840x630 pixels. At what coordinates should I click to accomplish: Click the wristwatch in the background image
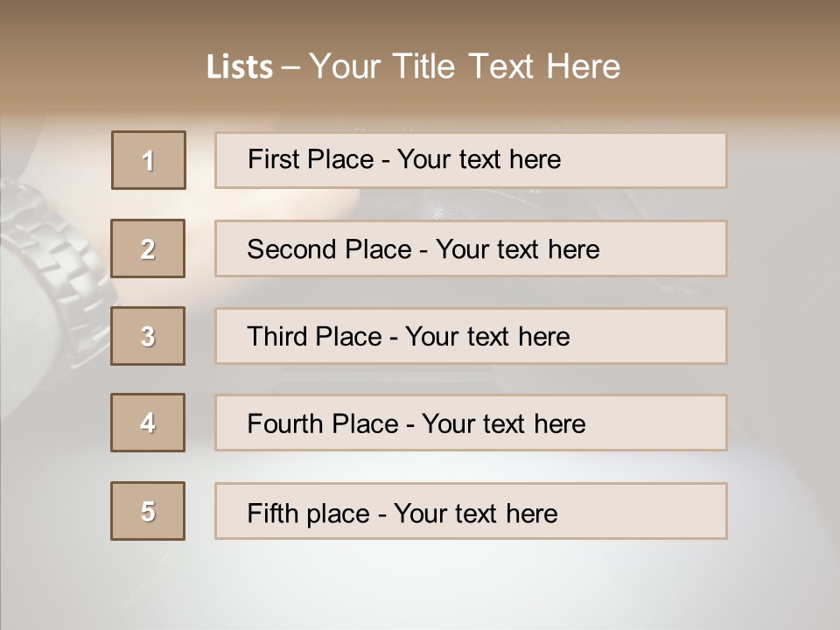(x=52, y=245)
